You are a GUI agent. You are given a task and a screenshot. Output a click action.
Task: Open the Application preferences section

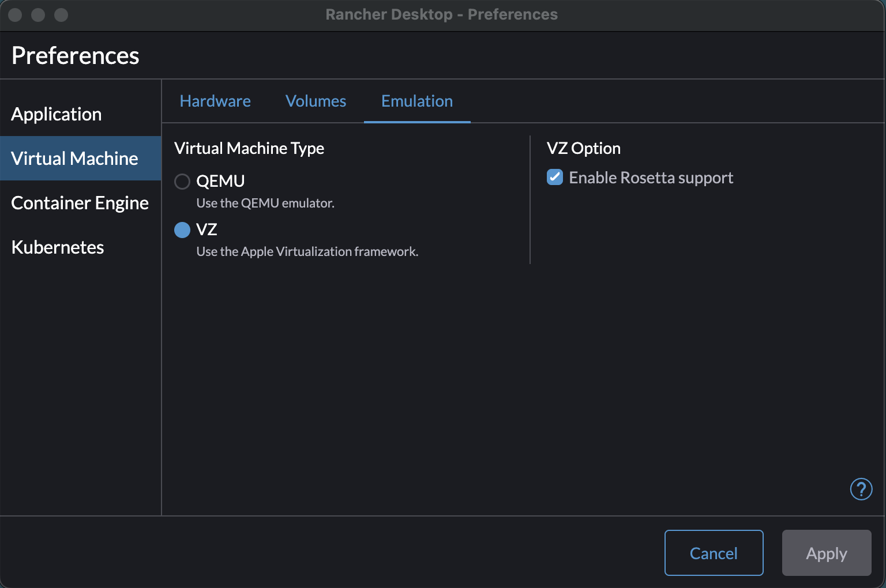pos(57,114)
